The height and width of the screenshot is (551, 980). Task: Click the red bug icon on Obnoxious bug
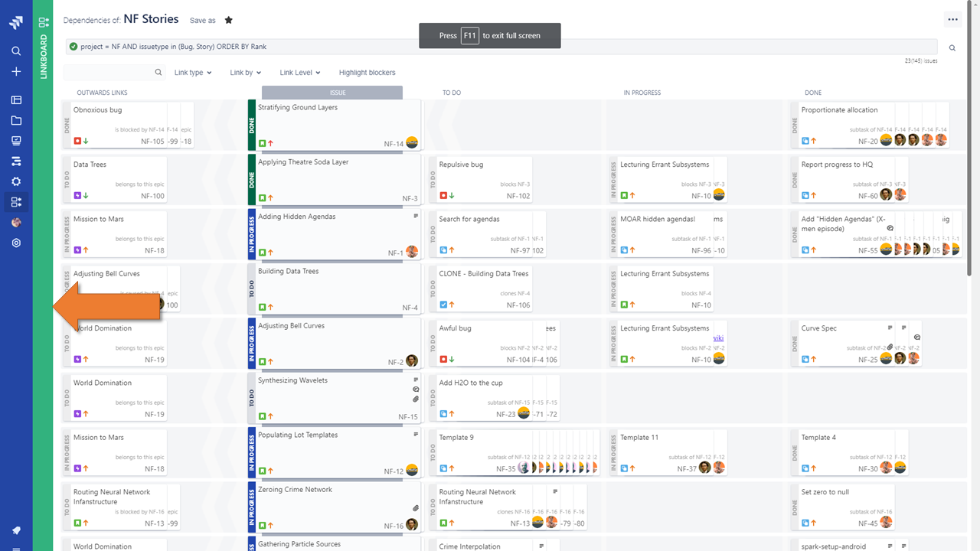click(77, 141)
